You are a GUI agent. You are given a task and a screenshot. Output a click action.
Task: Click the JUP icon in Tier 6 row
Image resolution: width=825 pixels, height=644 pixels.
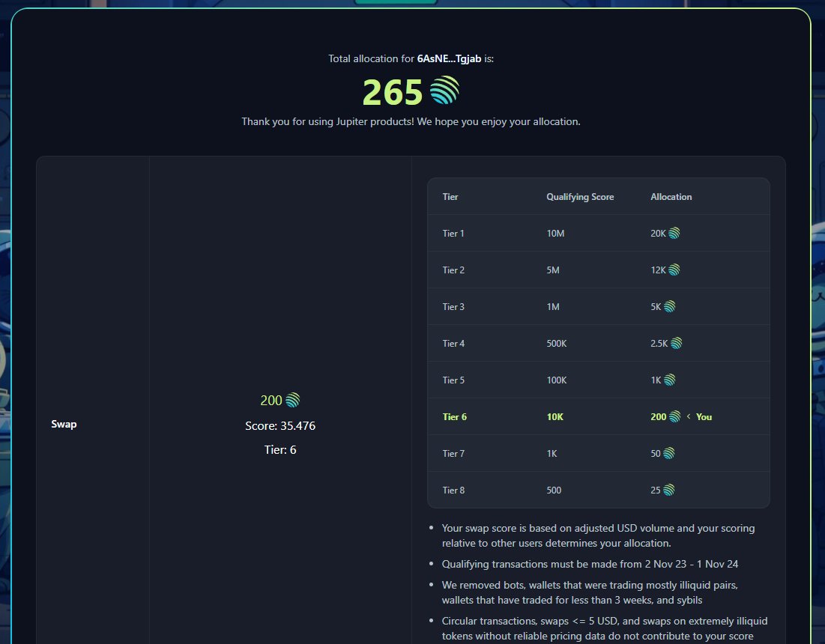pos(674,416)
